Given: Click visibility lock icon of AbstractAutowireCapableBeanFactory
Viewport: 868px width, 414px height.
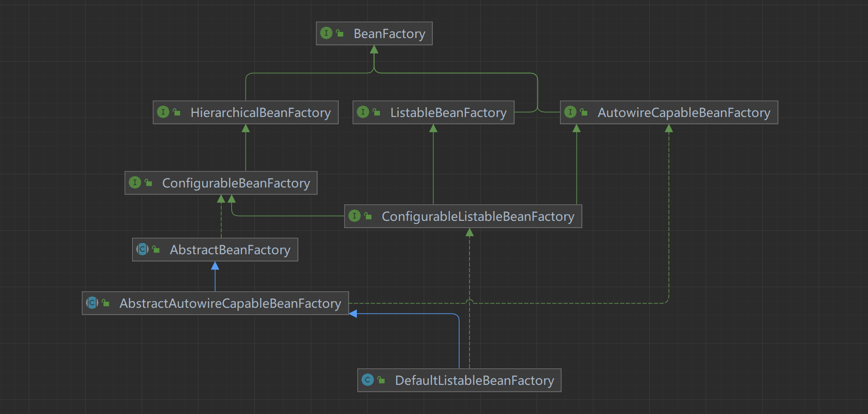Looking at the screenshot, I should [x=106, y=303].
